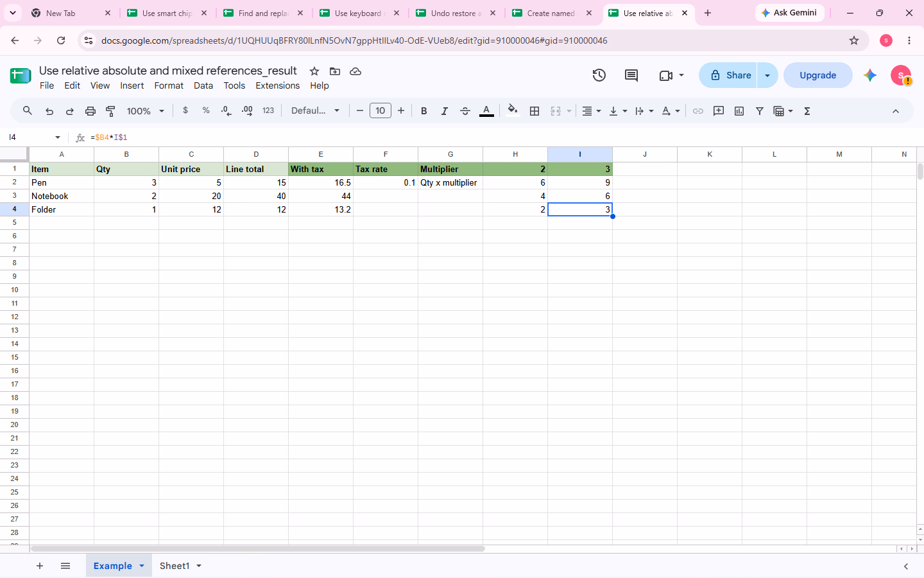Toggle strikethrough formatting
This screenshot has width=924, height=578.
pyautogui.click(x=465, y=111)
